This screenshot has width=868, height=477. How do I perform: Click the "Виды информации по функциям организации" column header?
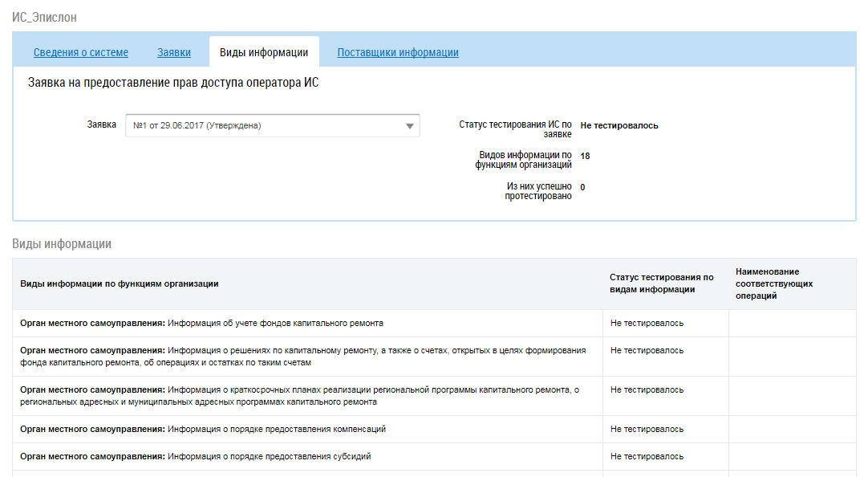tap(120, 284)
